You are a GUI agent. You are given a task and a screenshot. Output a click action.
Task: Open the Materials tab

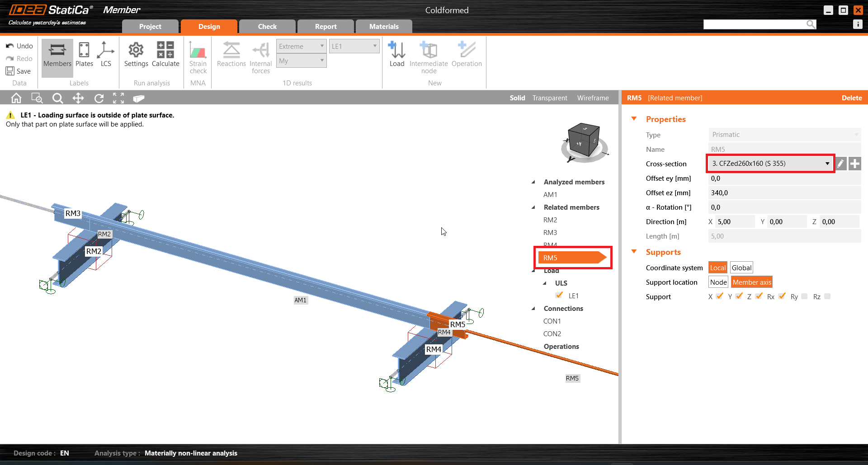tap(384, 27)
